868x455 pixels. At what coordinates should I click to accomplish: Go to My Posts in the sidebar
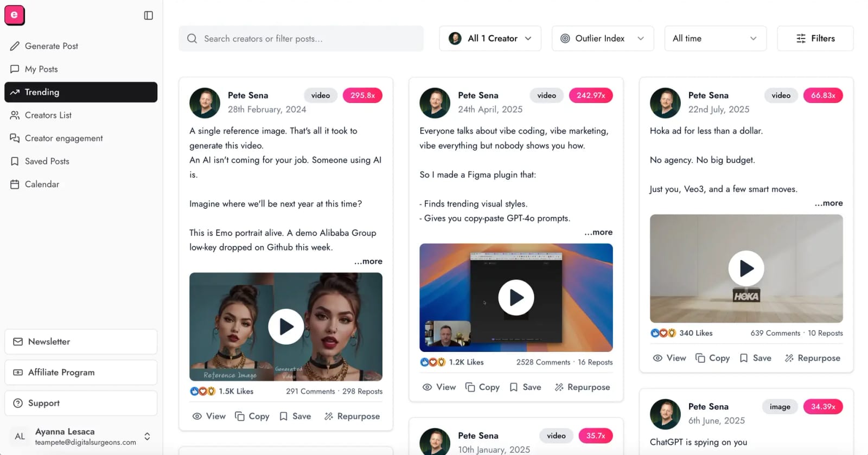click(81, 69)
